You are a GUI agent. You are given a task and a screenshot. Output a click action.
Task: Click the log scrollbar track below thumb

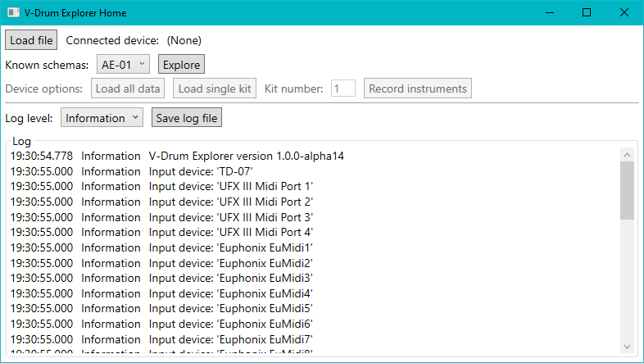[627, 279]
